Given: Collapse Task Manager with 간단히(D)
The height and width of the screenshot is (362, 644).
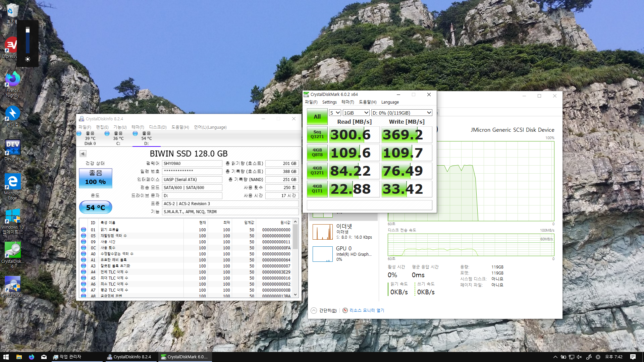Looking at the screenshot, I should (324, 310).
